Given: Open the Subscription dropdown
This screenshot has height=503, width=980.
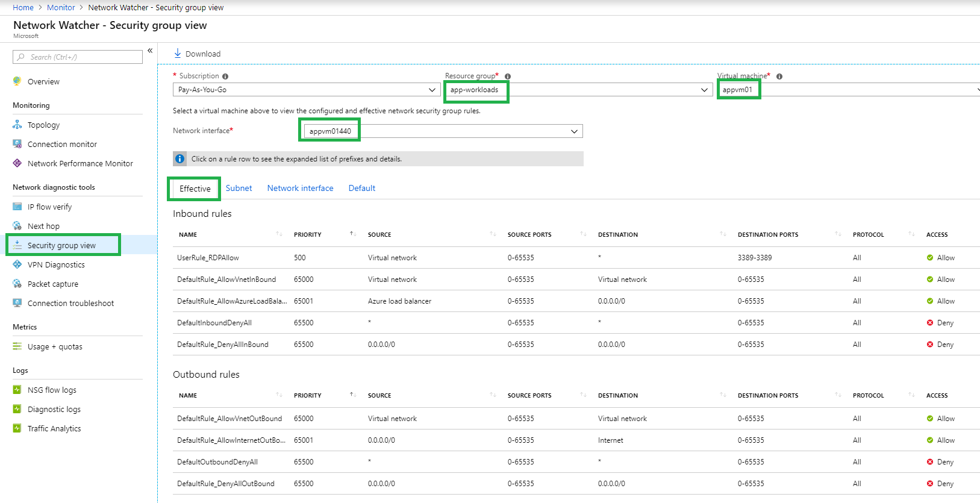Looking at the screenshot, I should tap(307, 90).
